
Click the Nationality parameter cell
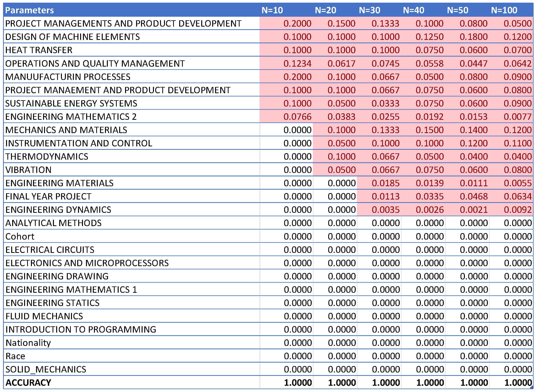28,343
